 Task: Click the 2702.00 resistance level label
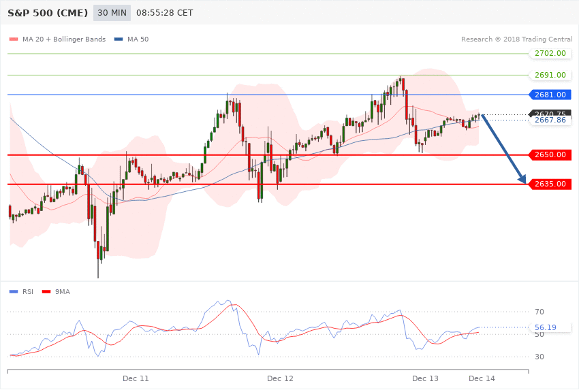point(550,53)
